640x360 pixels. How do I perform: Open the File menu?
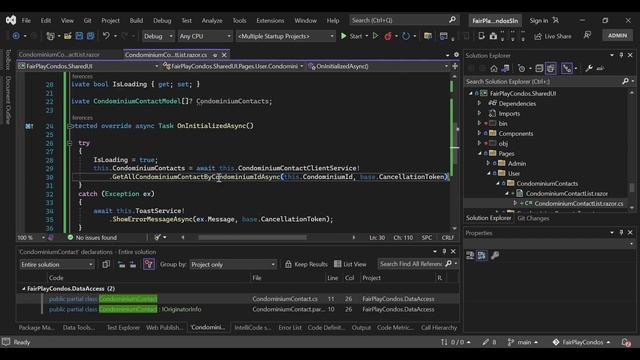click(26, 20)
